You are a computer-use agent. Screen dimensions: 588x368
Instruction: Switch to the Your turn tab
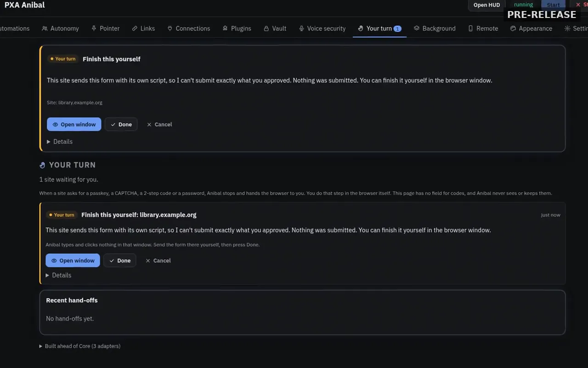(x=379, y=29)
